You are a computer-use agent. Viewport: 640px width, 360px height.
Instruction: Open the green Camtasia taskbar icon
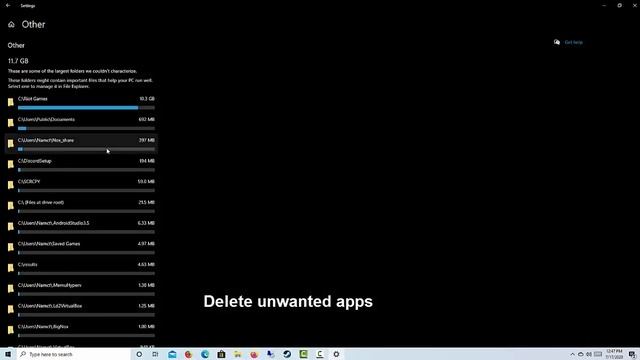(x=303, y=354)
